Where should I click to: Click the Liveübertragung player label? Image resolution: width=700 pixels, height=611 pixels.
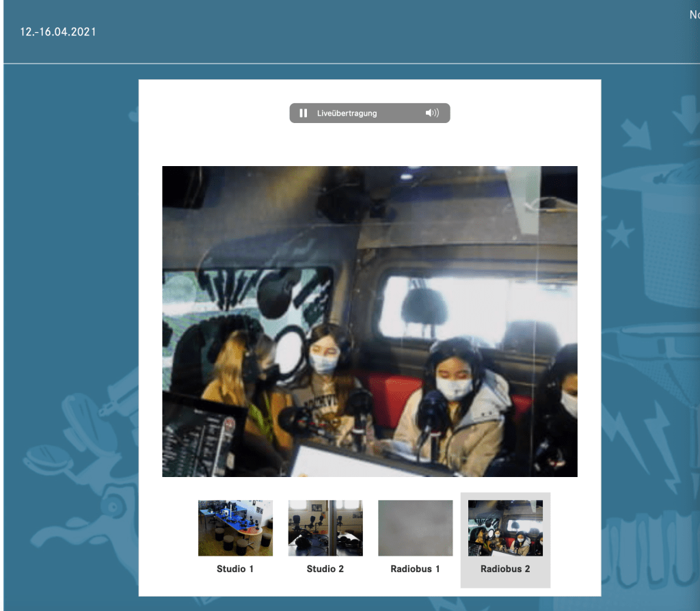347,113
